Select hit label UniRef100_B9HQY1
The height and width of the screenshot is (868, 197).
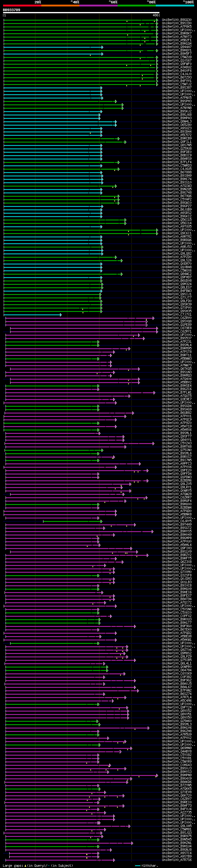click(177, 50)
